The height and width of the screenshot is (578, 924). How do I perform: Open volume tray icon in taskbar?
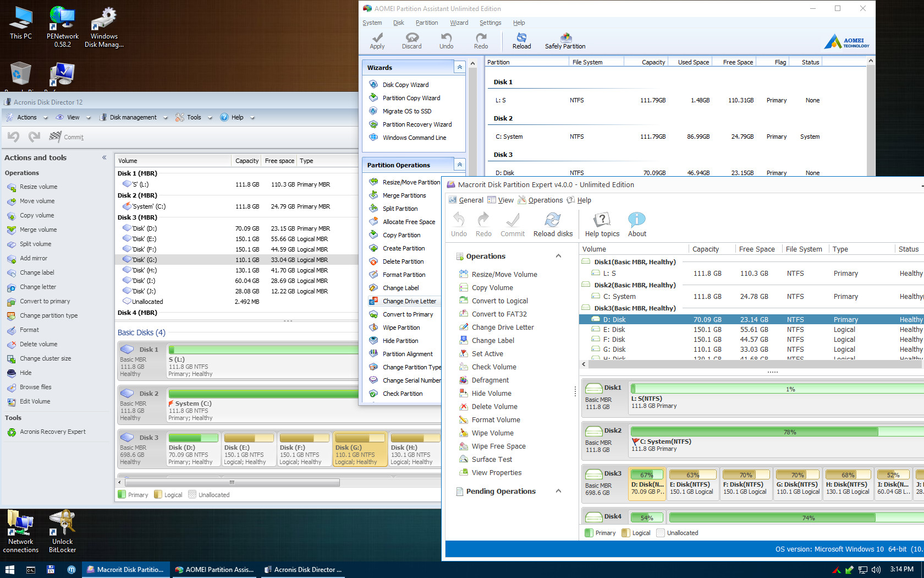pyautogui.click(x=876, y=570)
